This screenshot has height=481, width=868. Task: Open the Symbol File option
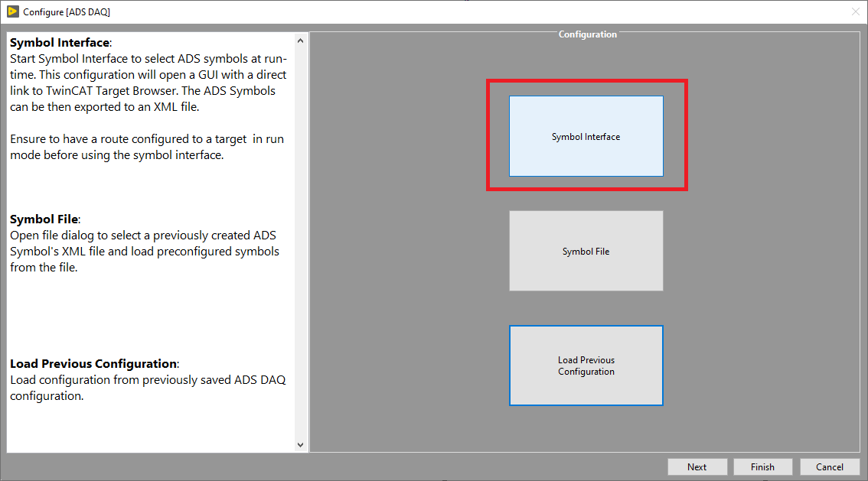tap(586, 251)
